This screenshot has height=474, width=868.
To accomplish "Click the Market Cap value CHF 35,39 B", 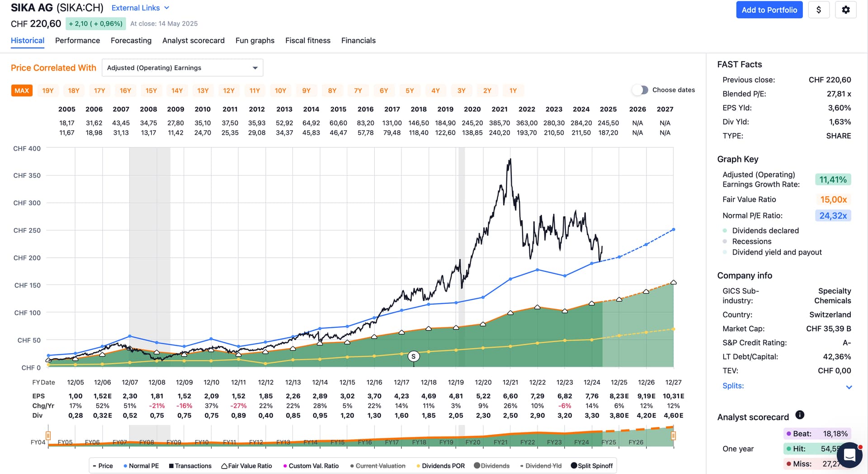I will click(828, 329).
